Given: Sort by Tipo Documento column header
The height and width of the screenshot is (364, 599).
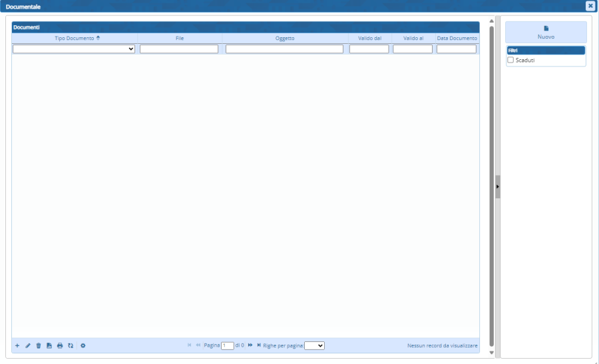Looking at the screenshot, I should [75, 38].
